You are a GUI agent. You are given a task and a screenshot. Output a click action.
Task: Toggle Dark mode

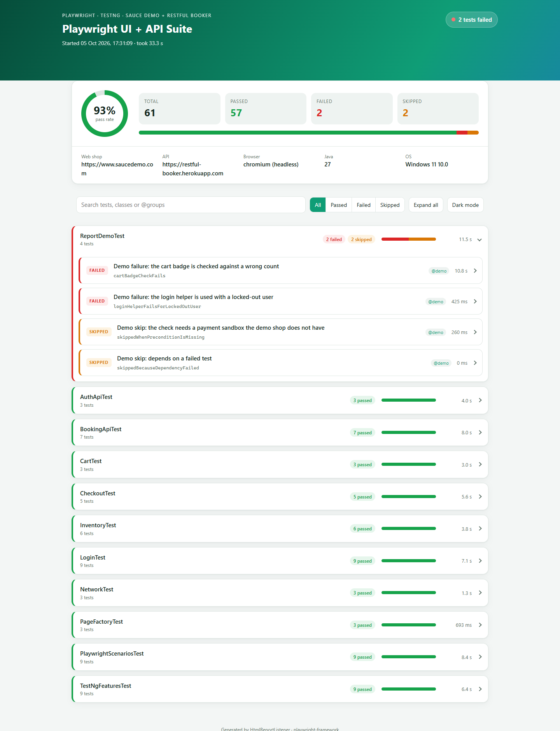(x=465, y=205)
